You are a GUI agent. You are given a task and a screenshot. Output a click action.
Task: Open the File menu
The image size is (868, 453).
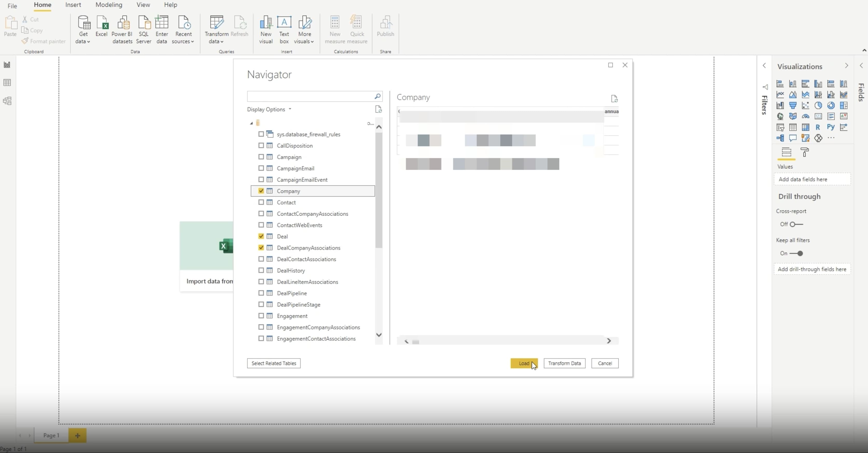click(12, 6)
